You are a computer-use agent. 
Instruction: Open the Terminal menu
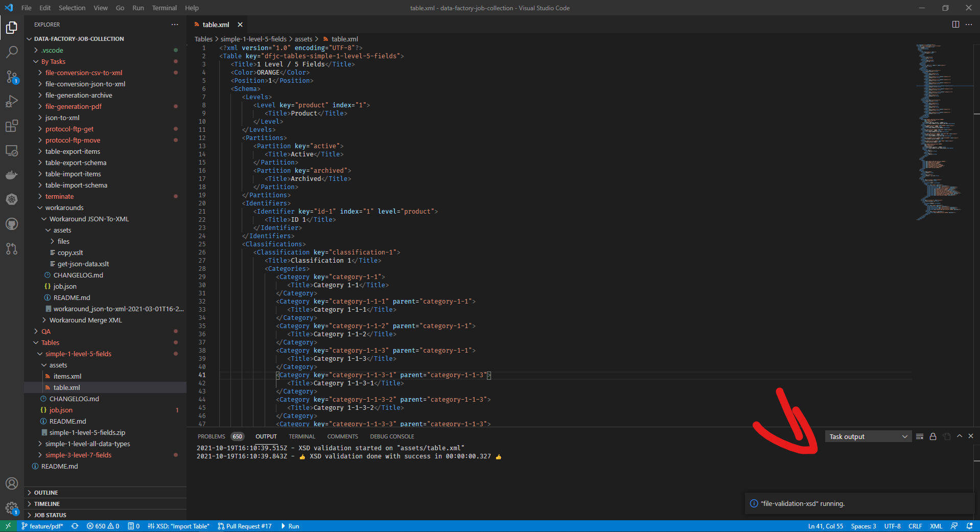(164, 8)
